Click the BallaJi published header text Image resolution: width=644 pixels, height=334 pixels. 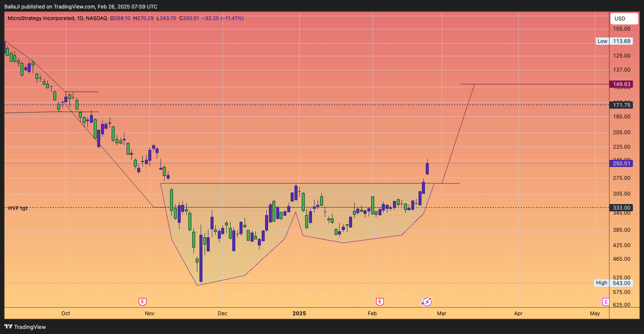[x=81, y=6]
